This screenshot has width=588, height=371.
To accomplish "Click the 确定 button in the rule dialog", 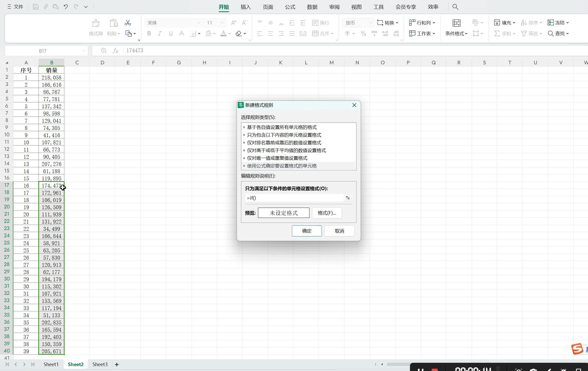I will point(307,231).
